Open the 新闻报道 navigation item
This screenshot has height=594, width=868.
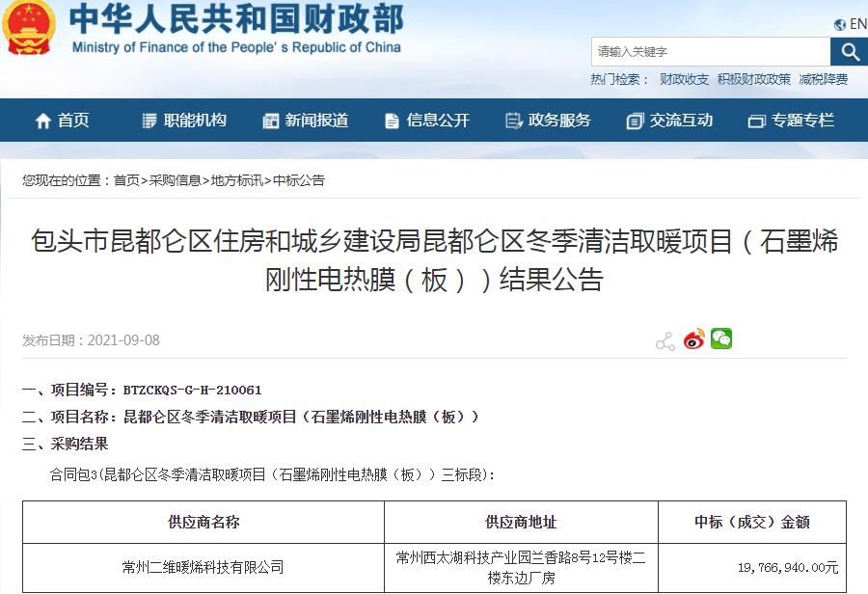[306, 121]
